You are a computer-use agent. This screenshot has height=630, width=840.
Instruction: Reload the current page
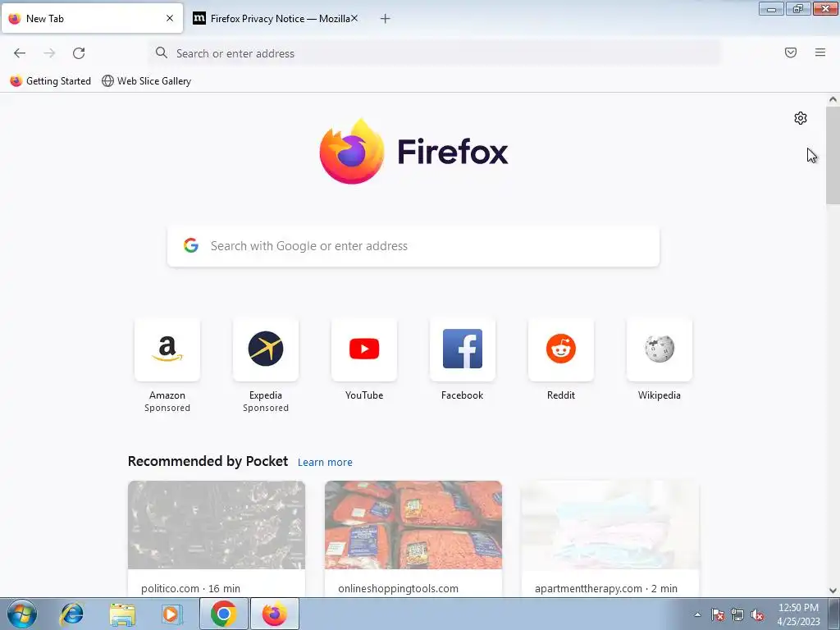79,53
